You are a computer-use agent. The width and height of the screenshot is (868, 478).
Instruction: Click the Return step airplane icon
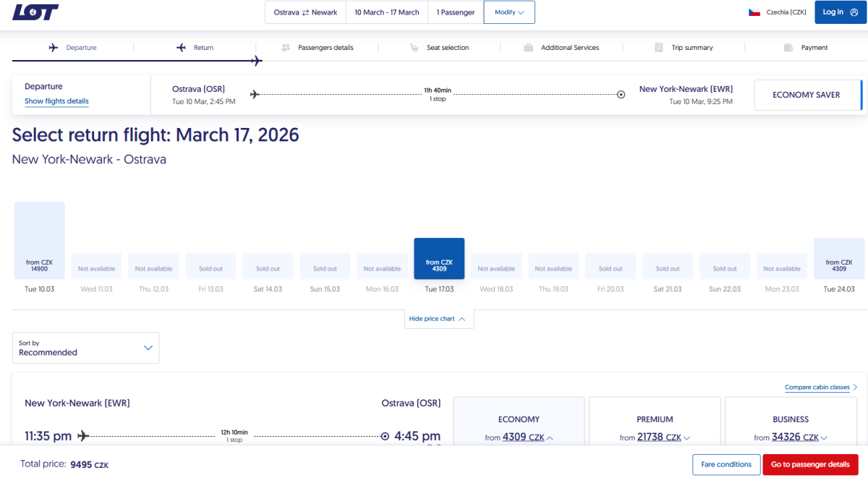(x=182, y=48)
